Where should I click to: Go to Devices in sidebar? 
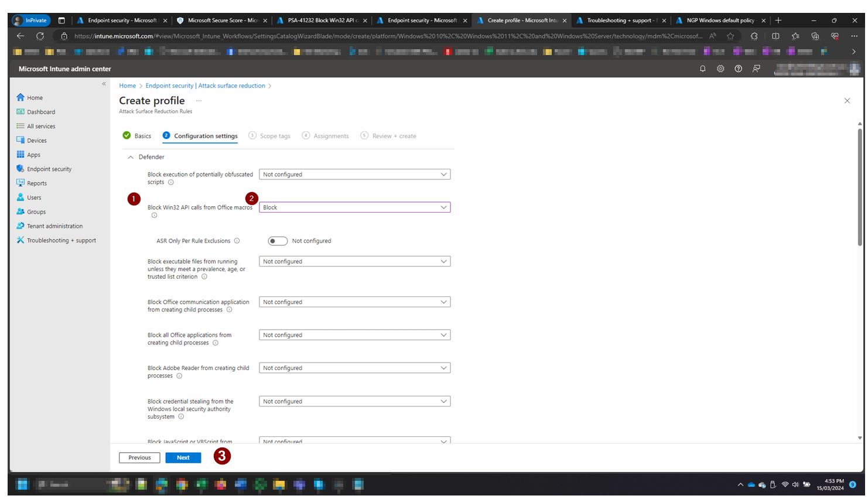32,141
